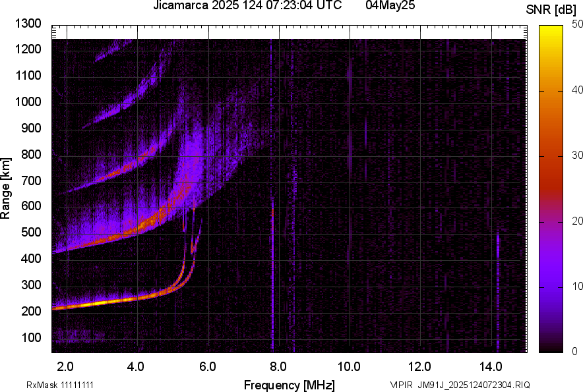Click the range tick label '1000'
Image resolution: width=583 pixels, height=392 pixels.
coord(28,101)
